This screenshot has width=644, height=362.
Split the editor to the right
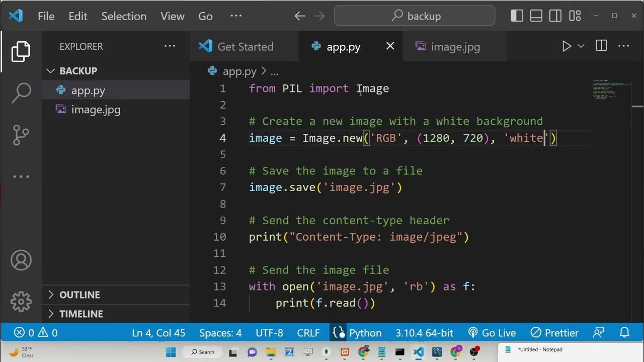(601, 46)
